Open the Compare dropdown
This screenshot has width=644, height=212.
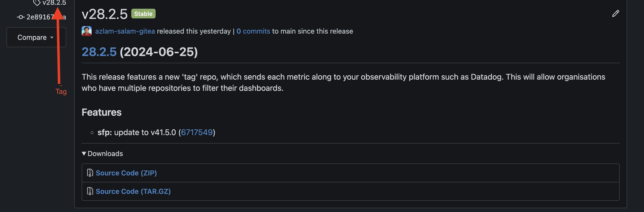pos(36,37)
